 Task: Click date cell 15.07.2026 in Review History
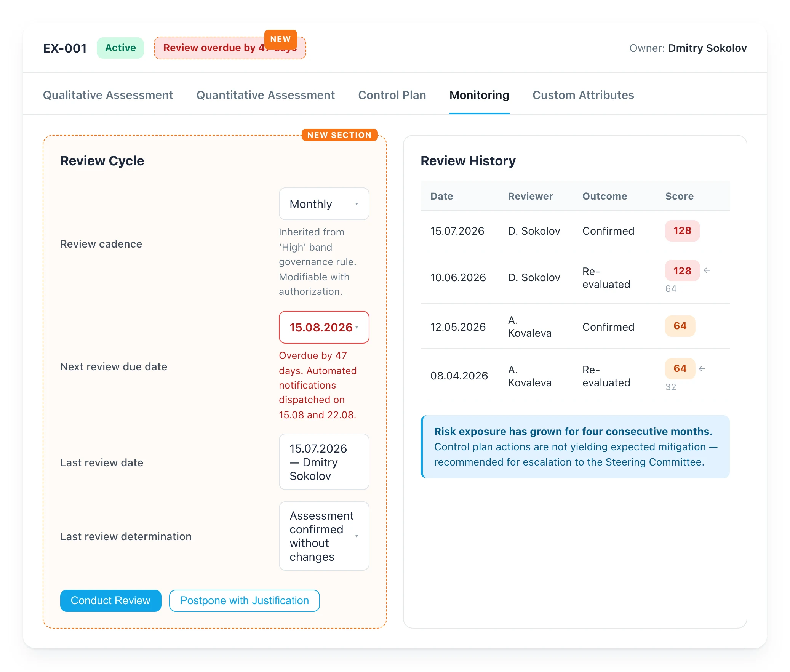coord(457,231)
